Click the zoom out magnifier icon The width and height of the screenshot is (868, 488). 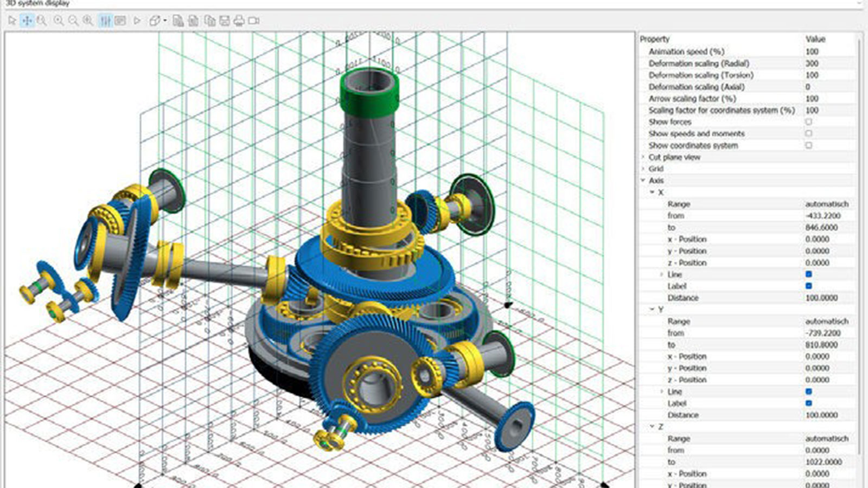[x=73, y=21]
